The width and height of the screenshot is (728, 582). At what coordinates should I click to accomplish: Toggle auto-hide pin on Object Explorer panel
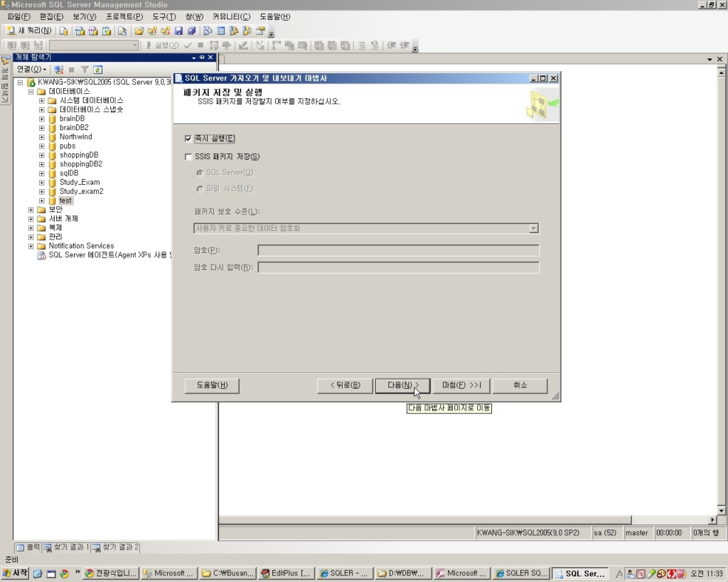pos(202,57)
